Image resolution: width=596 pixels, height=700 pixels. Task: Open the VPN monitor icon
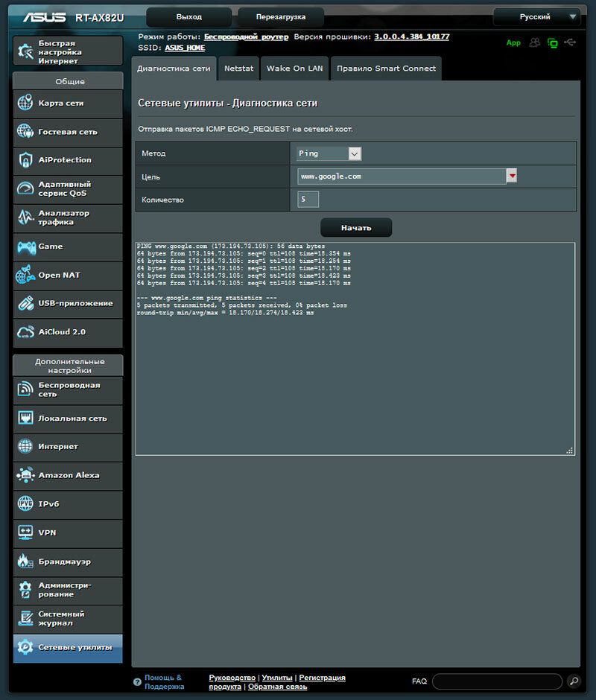25,532
